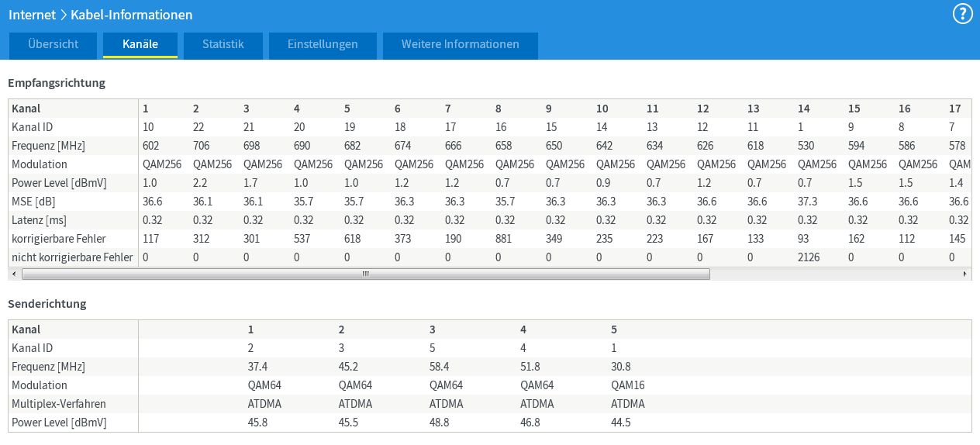Image resolution: width=980 pixels, height=445 pixels.
Task: Click the scrollbar left arrow
Action: click(13, 274)
